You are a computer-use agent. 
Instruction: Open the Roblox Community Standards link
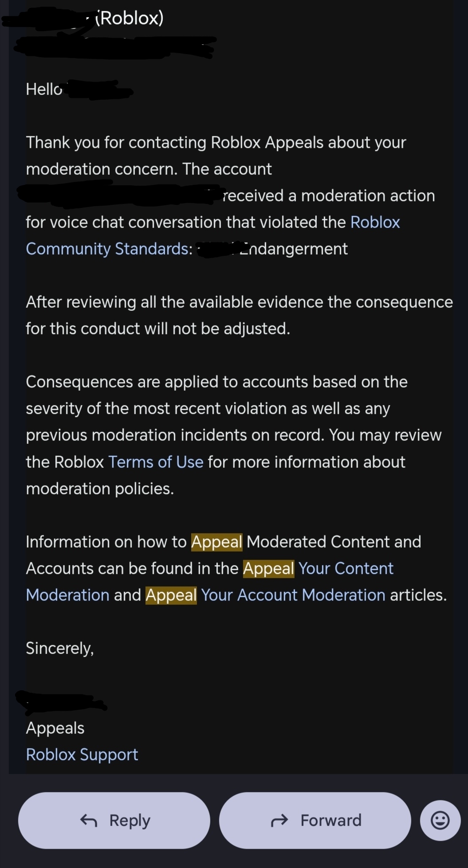point(375,222)
